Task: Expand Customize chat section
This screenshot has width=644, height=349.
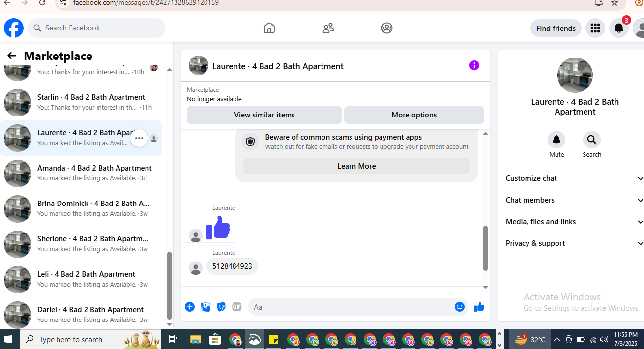Action: (x=574, y=178)
